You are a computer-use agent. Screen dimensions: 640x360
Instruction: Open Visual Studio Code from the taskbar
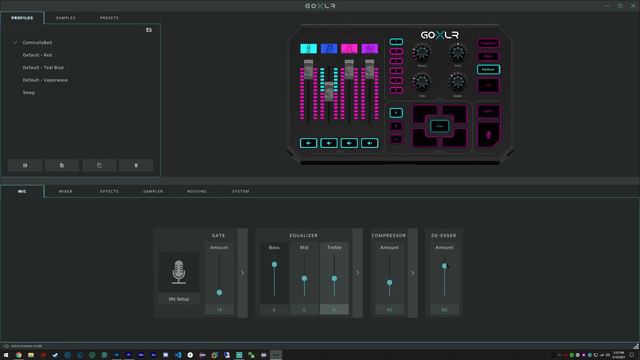[x=178, y=355]
